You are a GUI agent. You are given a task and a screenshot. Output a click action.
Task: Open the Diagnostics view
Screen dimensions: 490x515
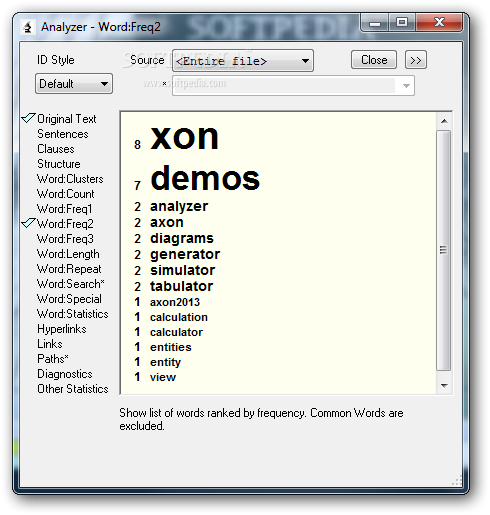tap(65, 374)
